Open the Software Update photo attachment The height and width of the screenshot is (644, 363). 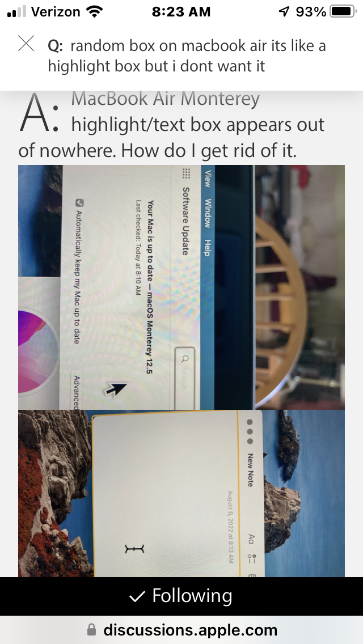pyautogui.click(x=181, y=287)
